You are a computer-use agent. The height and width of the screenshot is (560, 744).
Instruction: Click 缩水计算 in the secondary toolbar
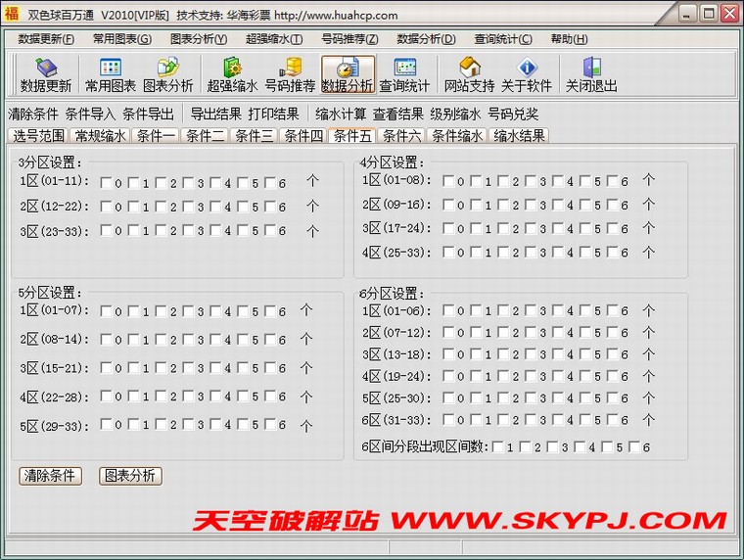[341, 114]
